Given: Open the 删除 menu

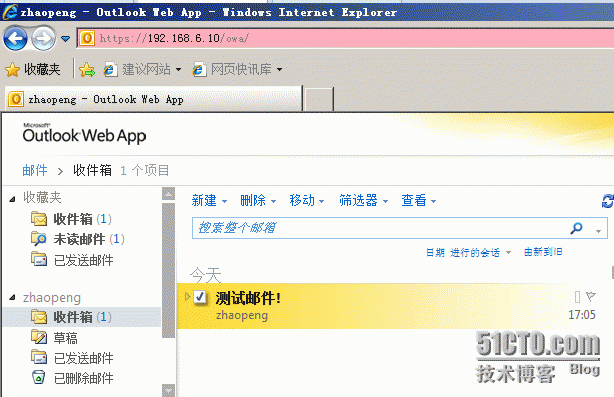Looking at the screenshot, I should [x=258, y=200].
